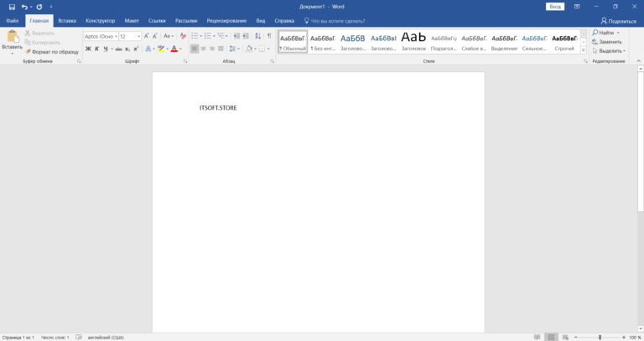Open the Aptos font name dropdown
The width and height of the screenshot is (644, 341).
click(116, 37)
